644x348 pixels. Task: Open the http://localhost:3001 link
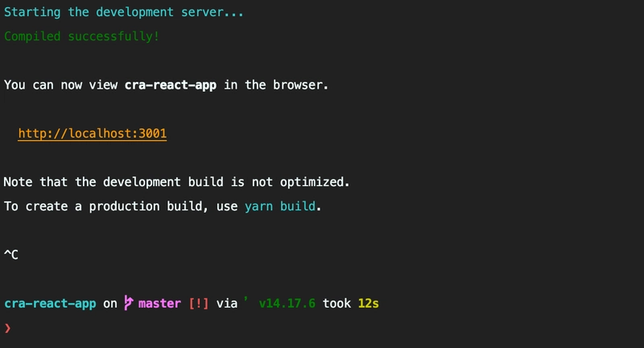92,134
